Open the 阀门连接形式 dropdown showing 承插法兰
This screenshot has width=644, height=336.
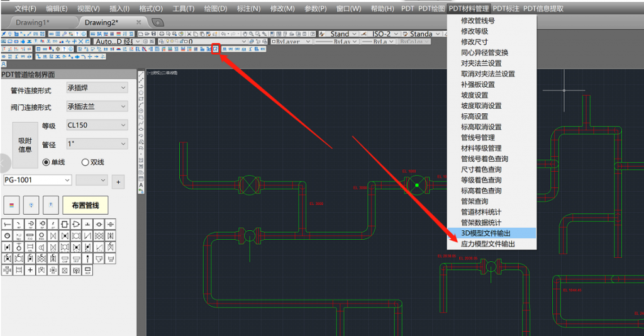97,106
